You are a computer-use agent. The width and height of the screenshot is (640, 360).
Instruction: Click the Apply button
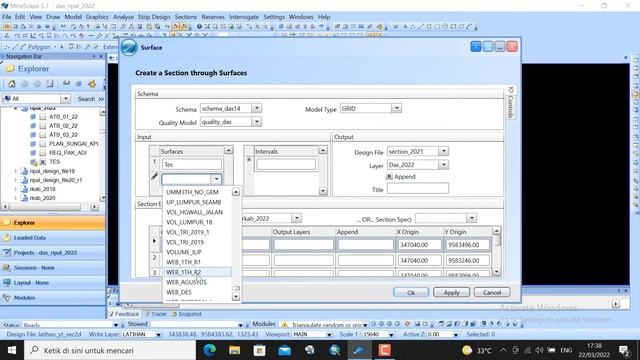(451, 292)
